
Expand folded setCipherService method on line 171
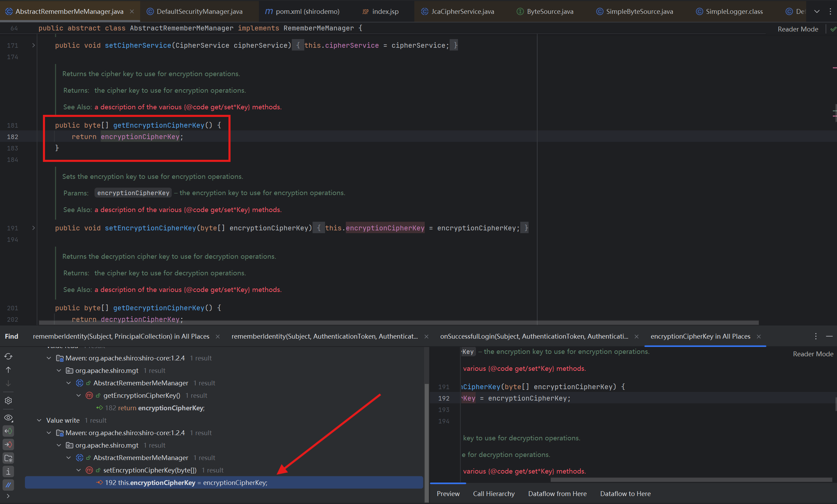[x=34, y=45]
